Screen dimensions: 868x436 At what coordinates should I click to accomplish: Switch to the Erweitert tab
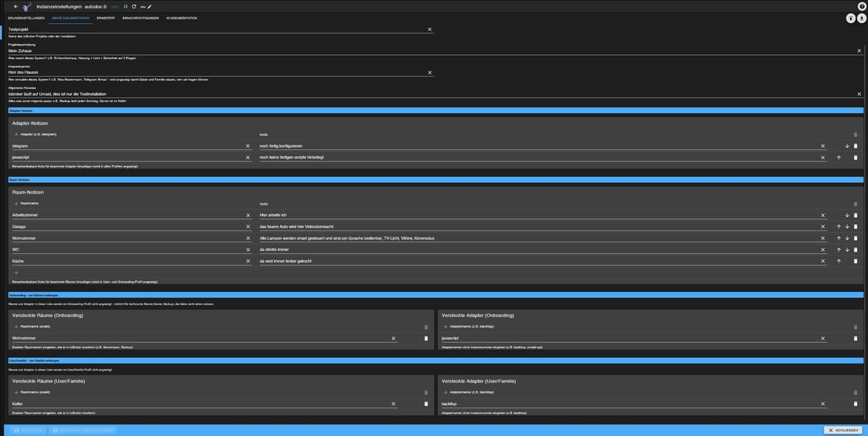106,17
